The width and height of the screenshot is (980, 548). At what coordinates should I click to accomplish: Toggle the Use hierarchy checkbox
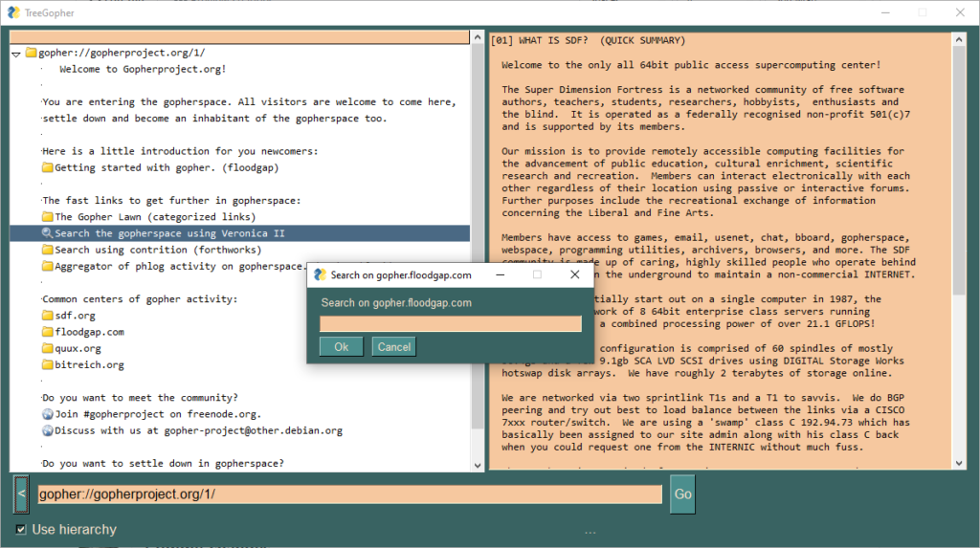21,530
